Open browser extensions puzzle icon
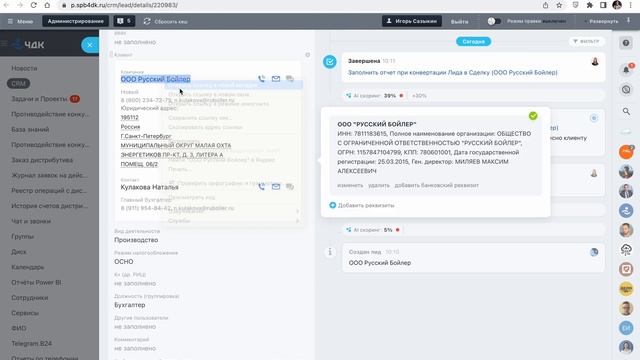 (x=589, y=5)
